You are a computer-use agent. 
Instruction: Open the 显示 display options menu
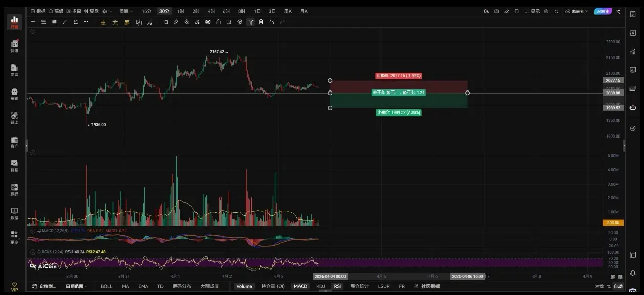pos(532,11)
